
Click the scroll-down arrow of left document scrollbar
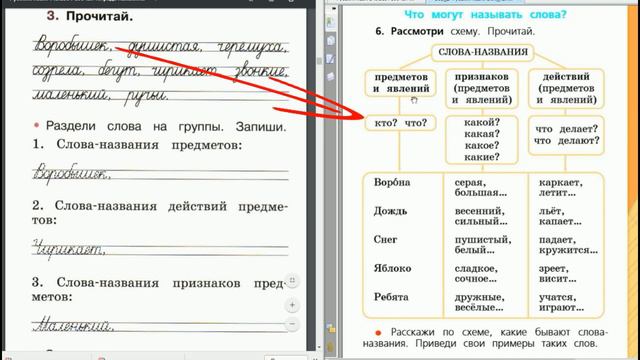(x=319, y=348)
